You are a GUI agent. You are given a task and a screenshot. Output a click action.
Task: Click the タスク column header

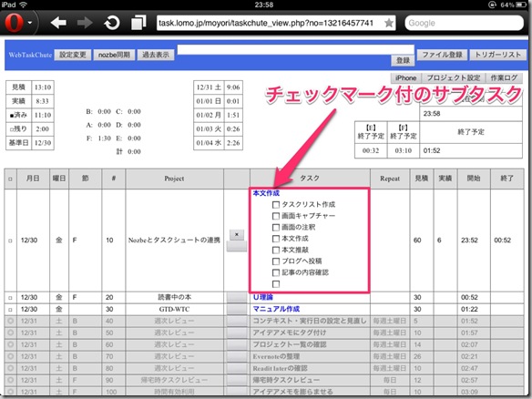pyautogui.click(x=310, y=179)
